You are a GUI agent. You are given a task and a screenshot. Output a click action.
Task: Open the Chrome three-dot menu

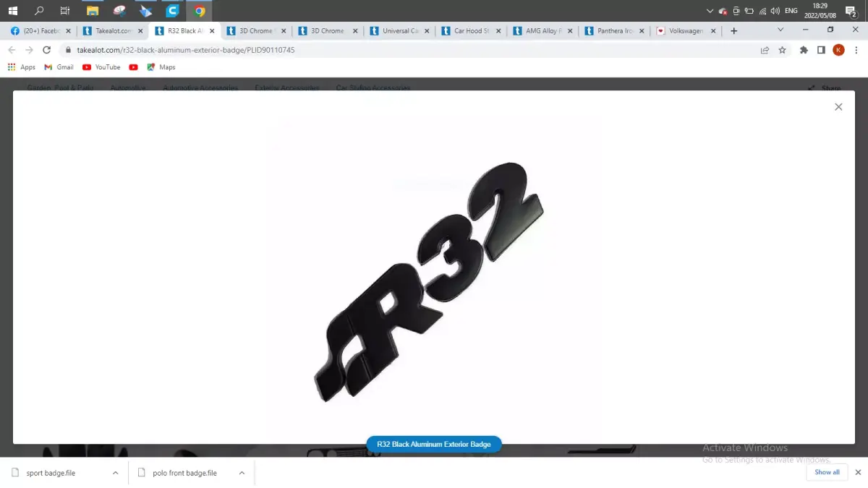(x=856, y=50)
